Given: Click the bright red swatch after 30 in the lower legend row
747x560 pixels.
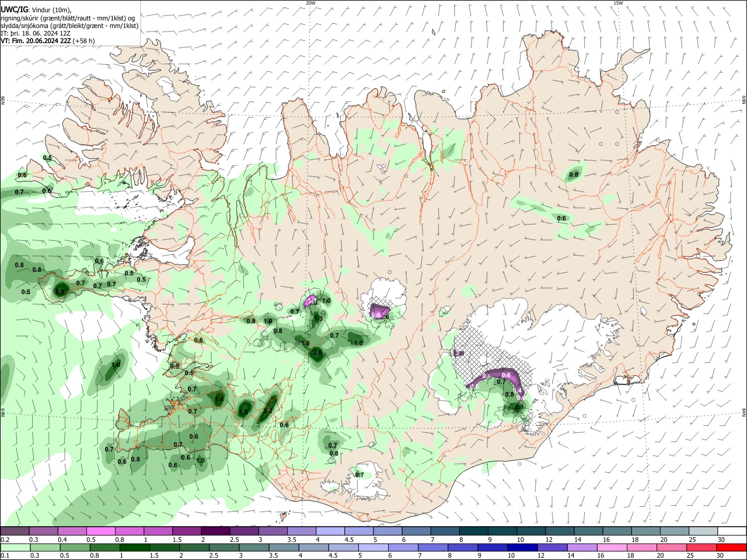Looking at the screenshot, I should coord(732,547).
